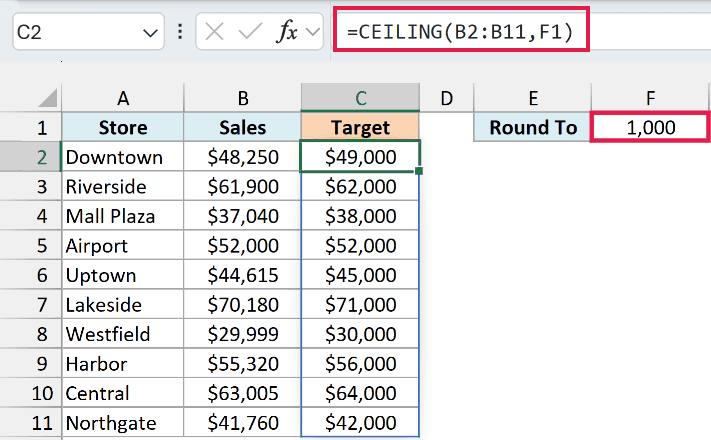Select the Central cell
This screenshot has width=711, height=440.
coord(123,392)
